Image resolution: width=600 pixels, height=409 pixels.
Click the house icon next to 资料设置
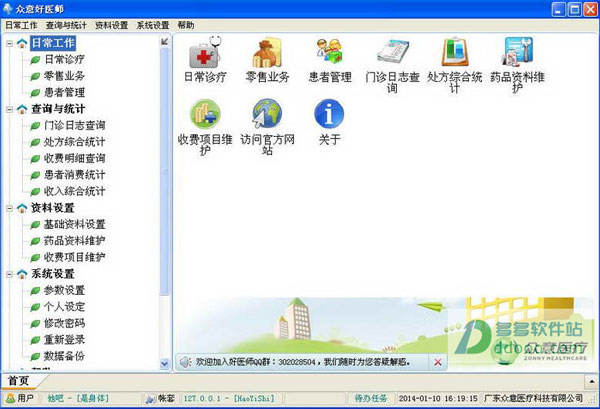[22, 208]
